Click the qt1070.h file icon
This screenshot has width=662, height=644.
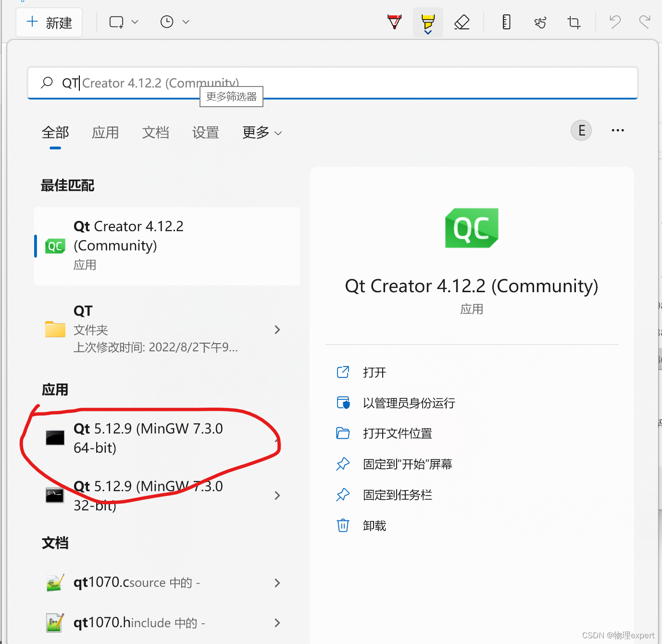pos(55,623)
